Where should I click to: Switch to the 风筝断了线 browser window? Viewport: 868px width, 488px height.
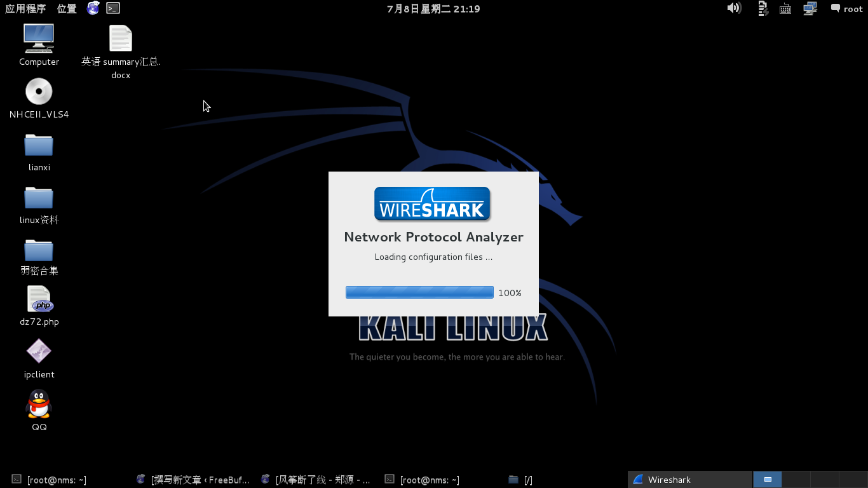point(316,480)
